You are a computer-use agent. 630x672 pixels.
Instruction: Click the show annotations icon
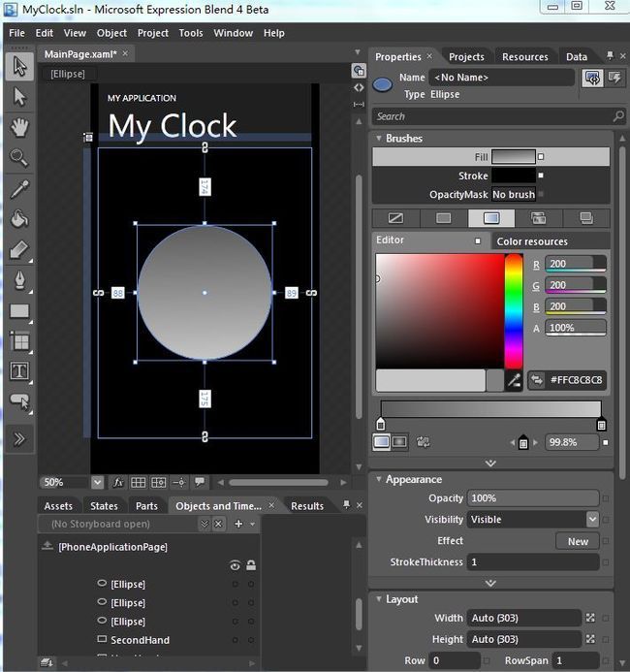click(x=199, y=482)
